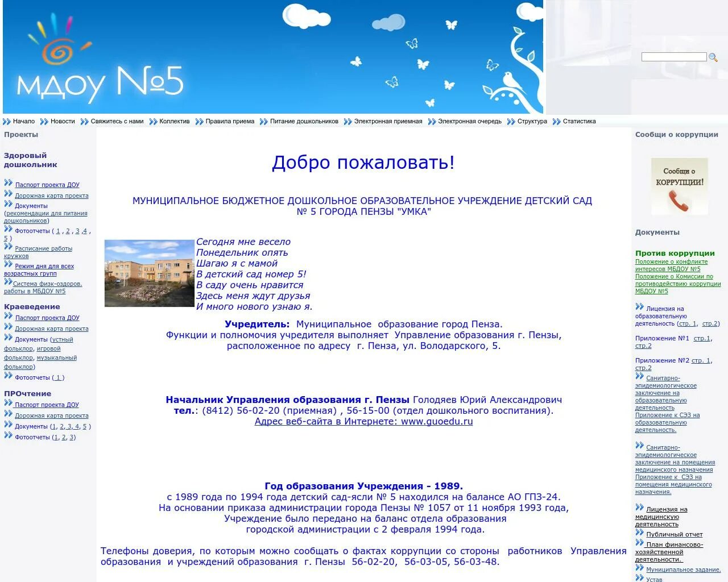The width and height of the screenshot is (728, 582).
Task: Click the kindergarten building photo
Action: 150,273
